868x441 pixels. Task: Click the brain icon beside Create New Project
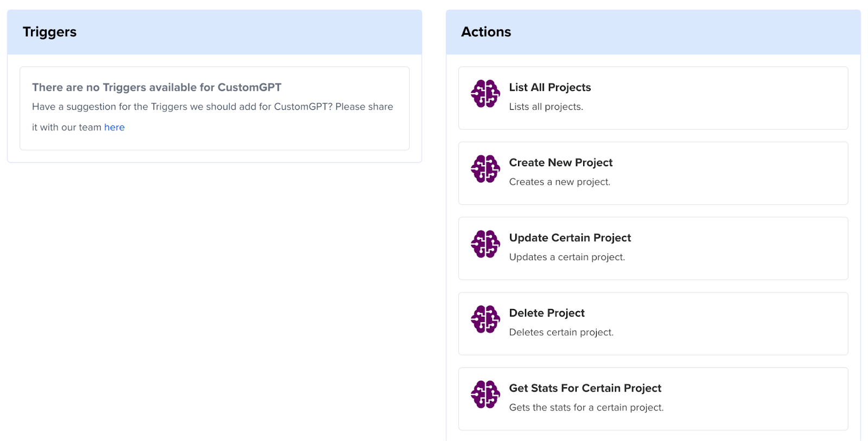pos(485,169)
